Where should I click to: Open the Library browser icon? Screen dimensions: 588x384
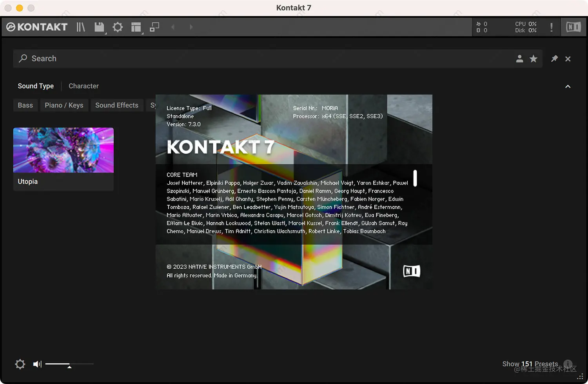click(80, 27)
